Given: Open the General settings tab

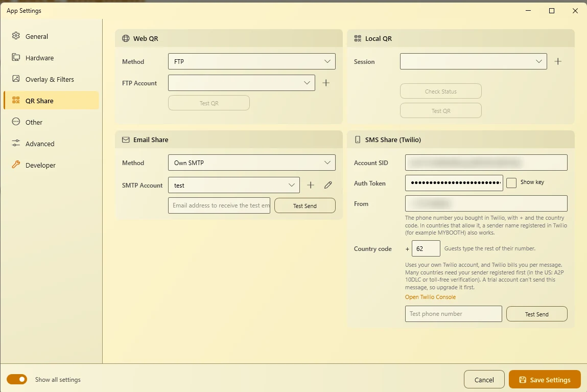Looking at the screenshot, I should pos(51,36).
